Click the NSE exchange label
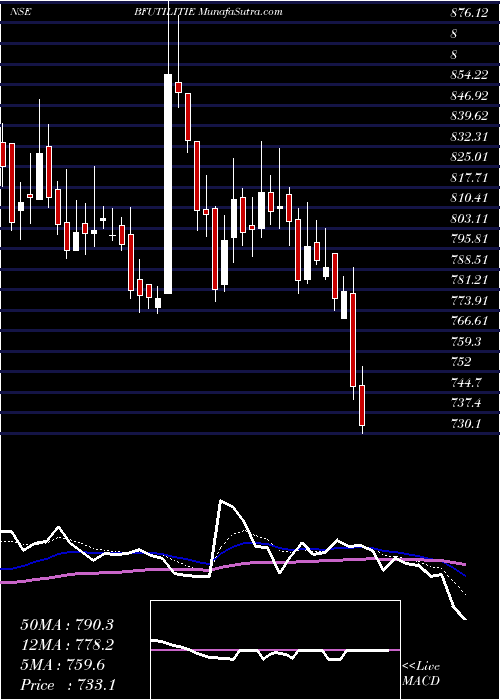The image size is (500, 700). (x=20, y=12)
